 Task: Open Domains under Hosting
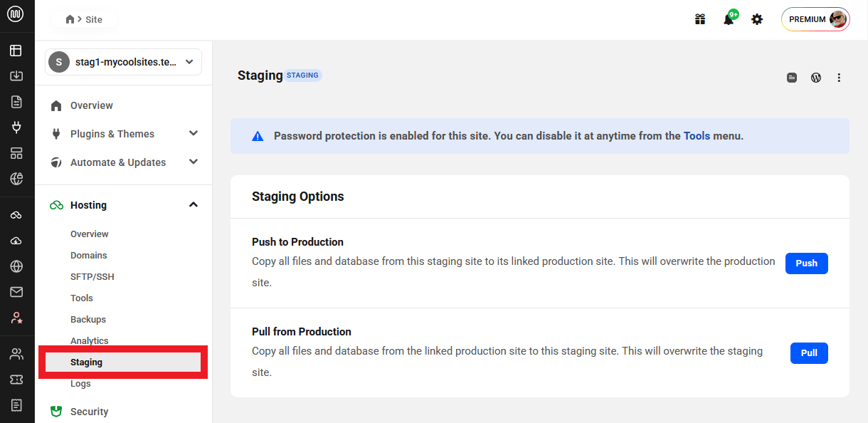point(89,255)
